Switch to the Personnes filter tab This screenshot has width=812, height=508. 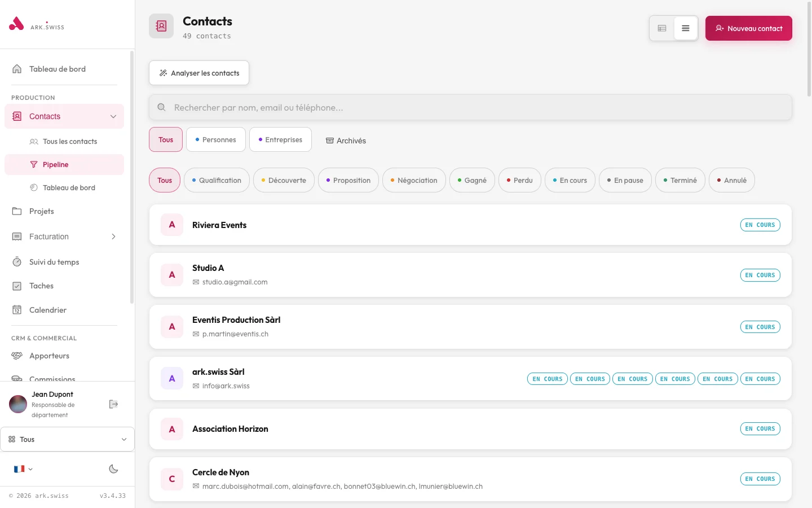(x=215, y=139)
